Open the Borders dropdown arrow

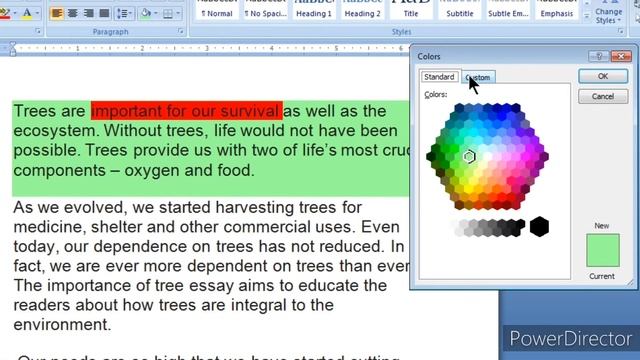(178, 13)
